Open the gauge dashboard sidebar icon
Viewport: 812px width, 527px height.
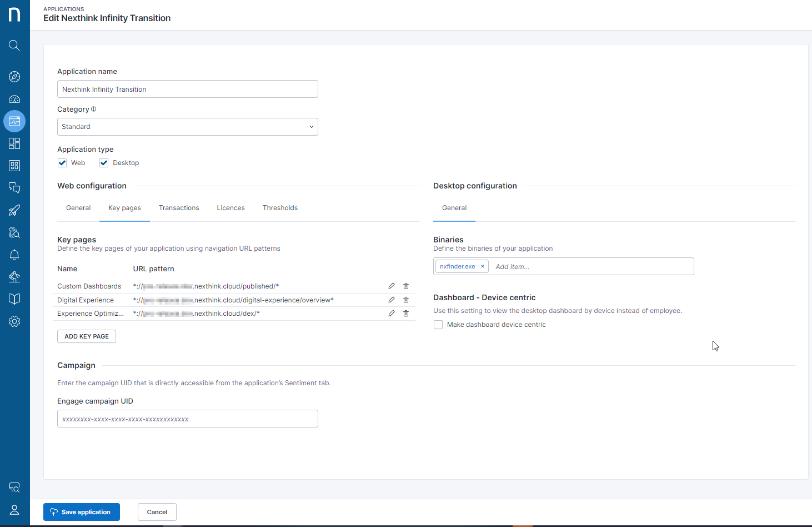click(14, 99)
